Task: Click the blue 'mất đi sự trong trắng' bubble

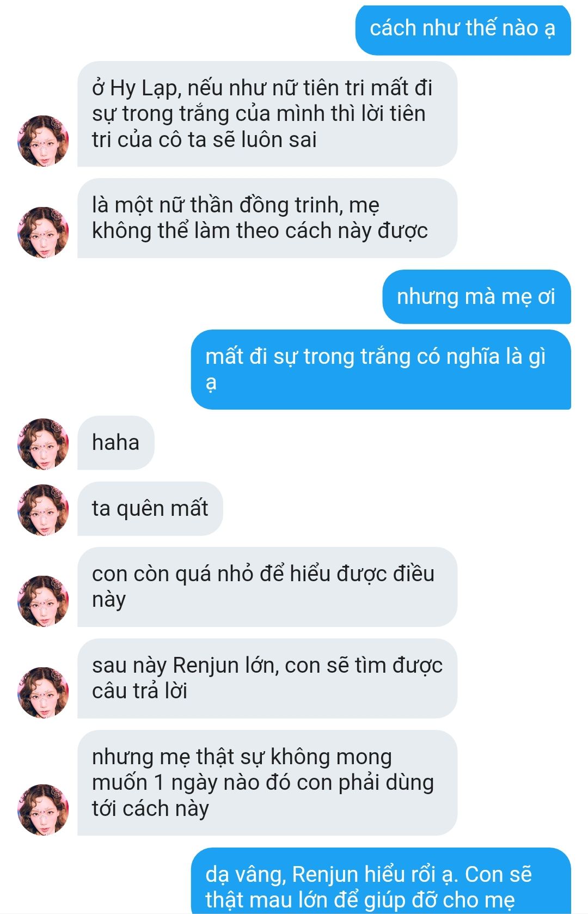Action: (x=381, y=369)
